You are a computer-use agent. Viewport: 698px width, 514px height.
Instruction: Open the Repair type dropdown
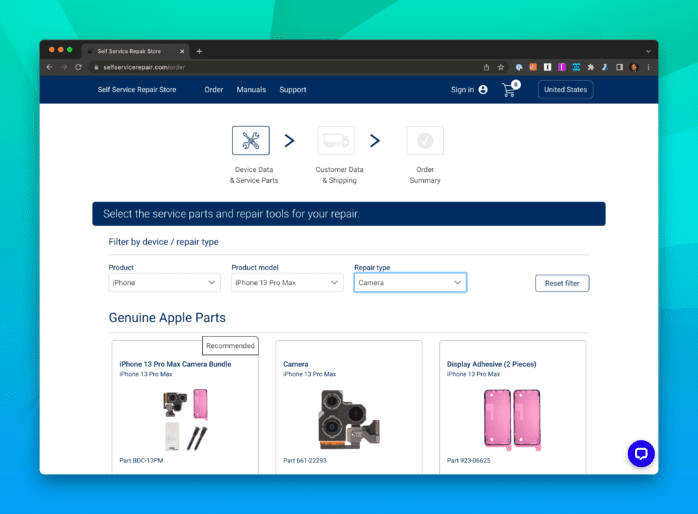pos(410,283)
